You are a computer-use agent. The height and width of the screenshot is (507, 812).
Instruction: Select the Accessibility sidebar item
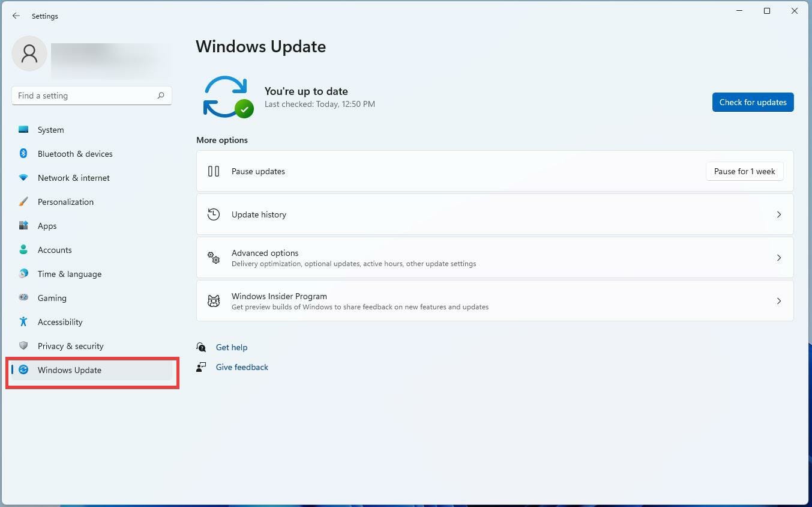(60, 322)
